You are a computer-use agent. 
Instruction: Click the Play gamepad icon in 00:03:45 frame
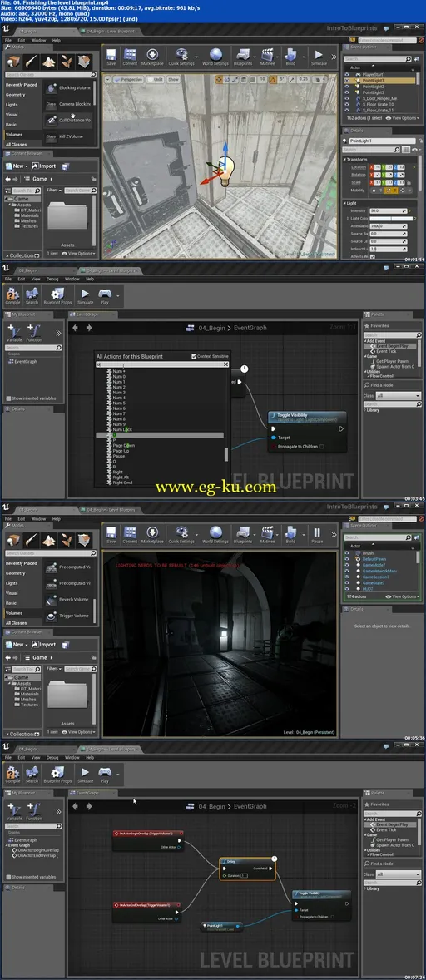coord(104,294)
